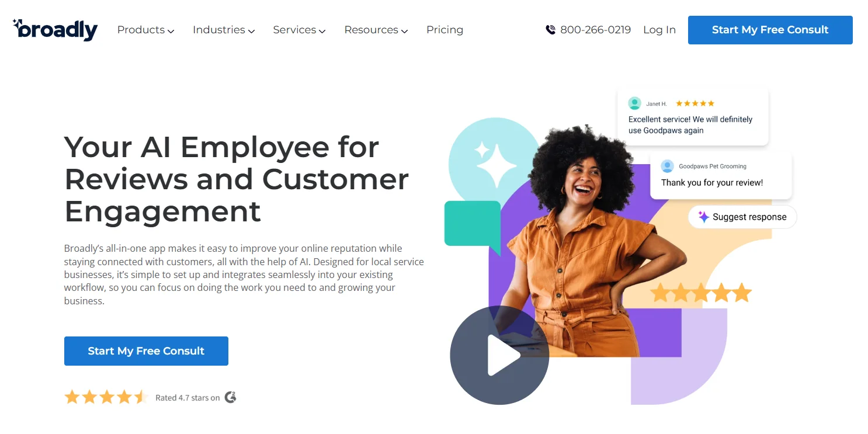Click the Goodpaws Pet Grooming avatar icon
Screen dimensions: 868x434
(x=667, y=166)
